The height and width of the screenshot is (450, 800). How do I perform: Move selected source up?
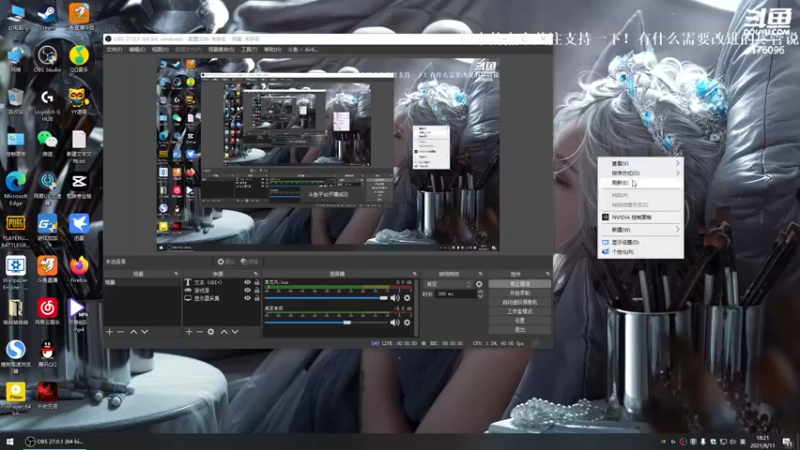[224, 332]
